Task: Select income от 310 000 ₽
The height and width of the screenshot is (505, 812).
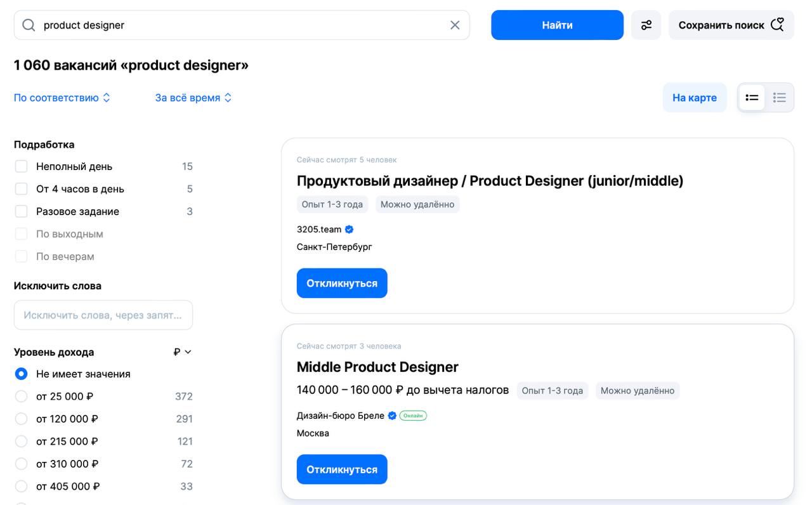Action: (22, 464)
